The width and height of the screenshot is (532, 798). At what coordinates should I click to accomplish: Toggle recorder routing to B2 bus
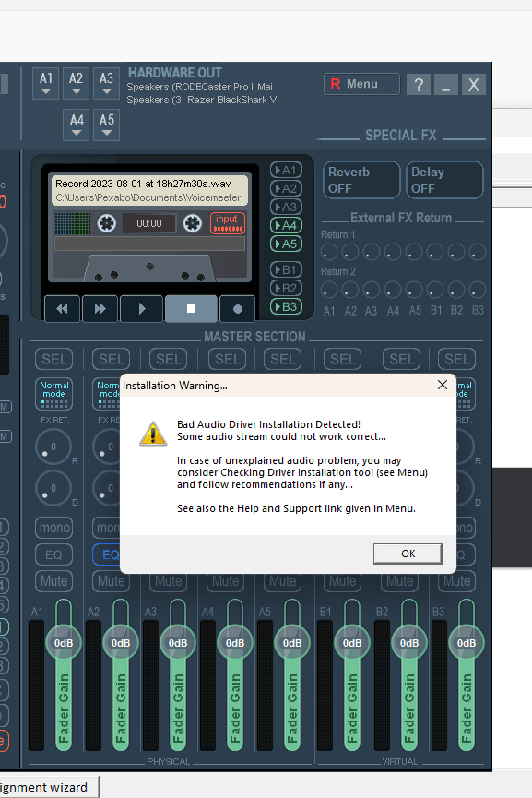tap(287, 288)
